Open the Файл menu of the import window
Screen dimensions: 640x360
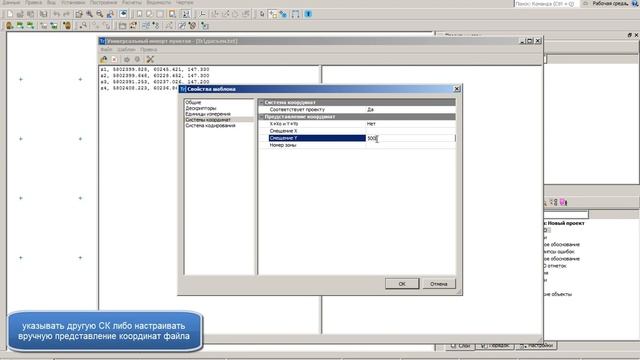(x=106, y=49)
